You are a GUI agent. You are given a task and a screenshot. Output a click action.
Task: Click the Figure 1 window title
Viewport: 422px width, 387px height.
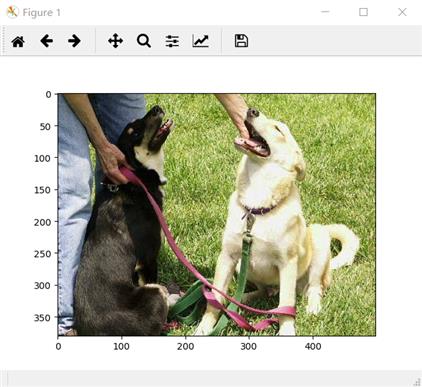click(x=42, y=13)
